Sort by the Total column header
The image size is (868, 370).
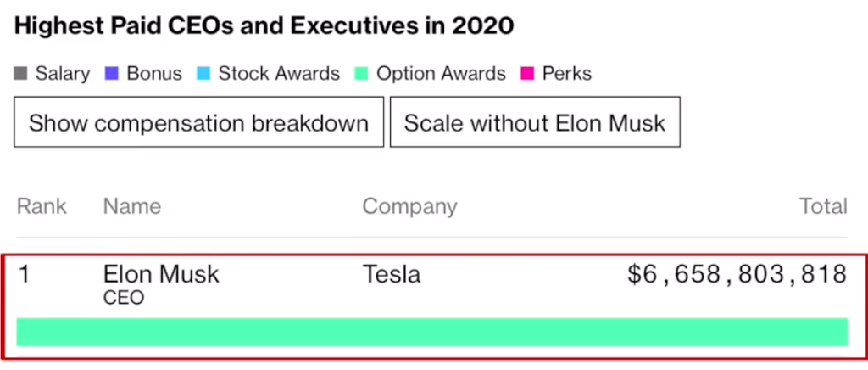point(823,206)
